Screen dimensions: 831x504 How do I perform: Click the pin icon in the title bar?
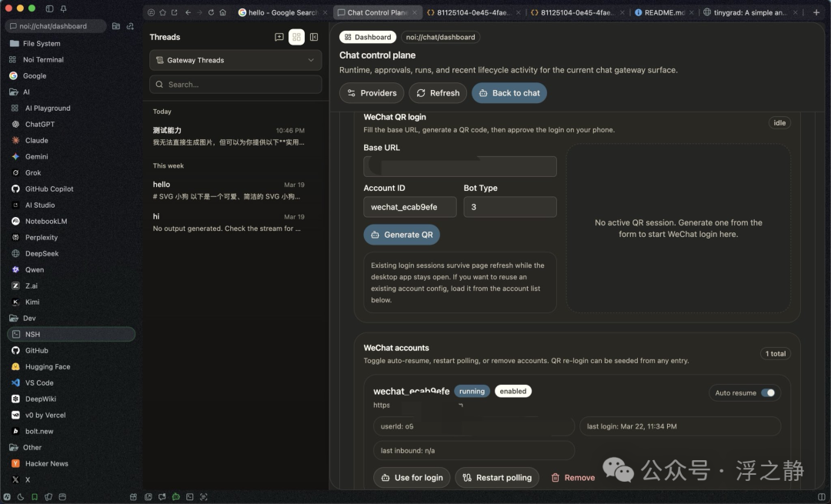tap(64, 8)
